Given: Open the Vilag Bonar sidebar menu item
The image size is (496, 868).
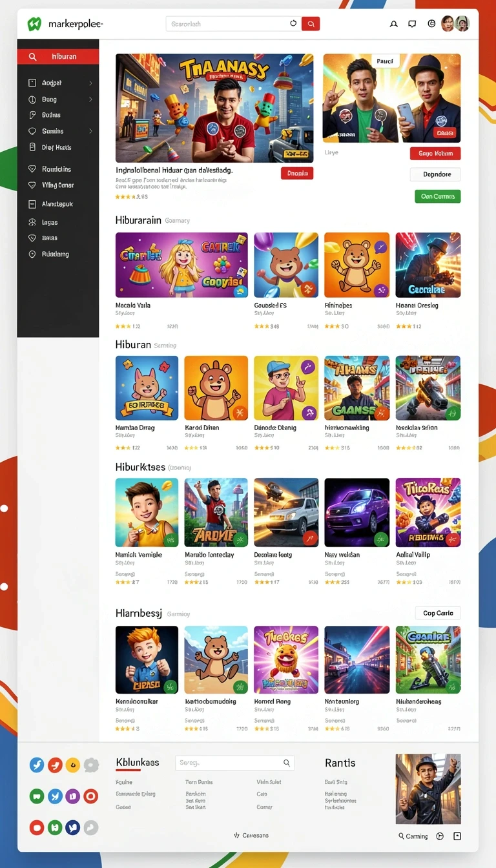Looking at the screenshot, I should [x=58, y=185].
